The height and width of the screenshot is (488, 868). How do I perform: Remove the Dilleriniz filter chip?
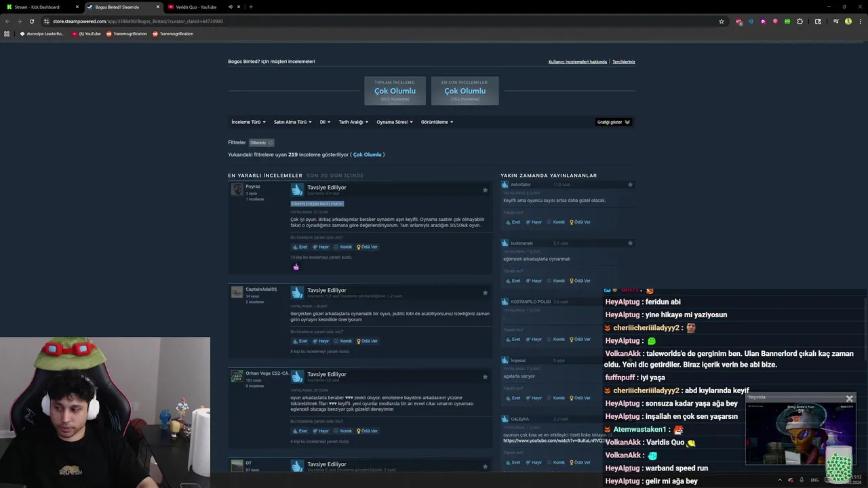coord(270,142)
